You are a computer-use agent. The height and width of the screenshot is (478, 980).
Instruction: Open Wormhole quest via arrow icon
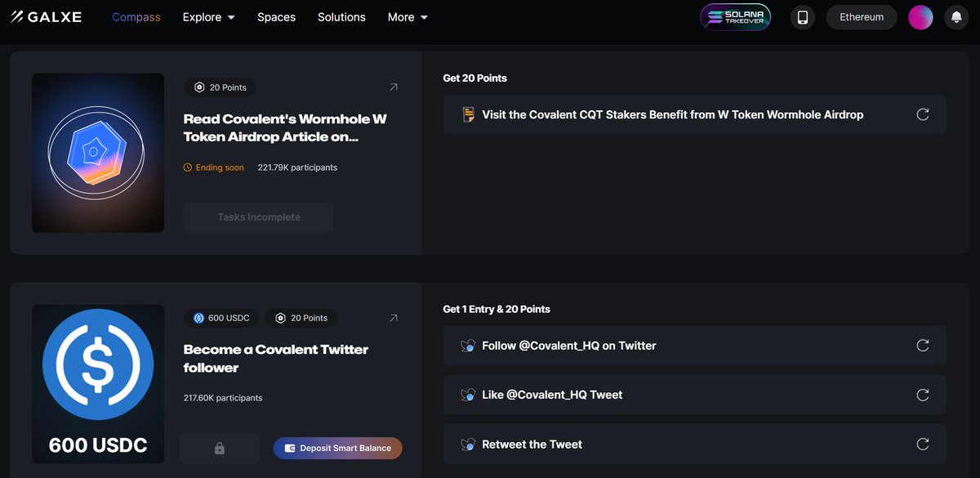coord(394,87)
